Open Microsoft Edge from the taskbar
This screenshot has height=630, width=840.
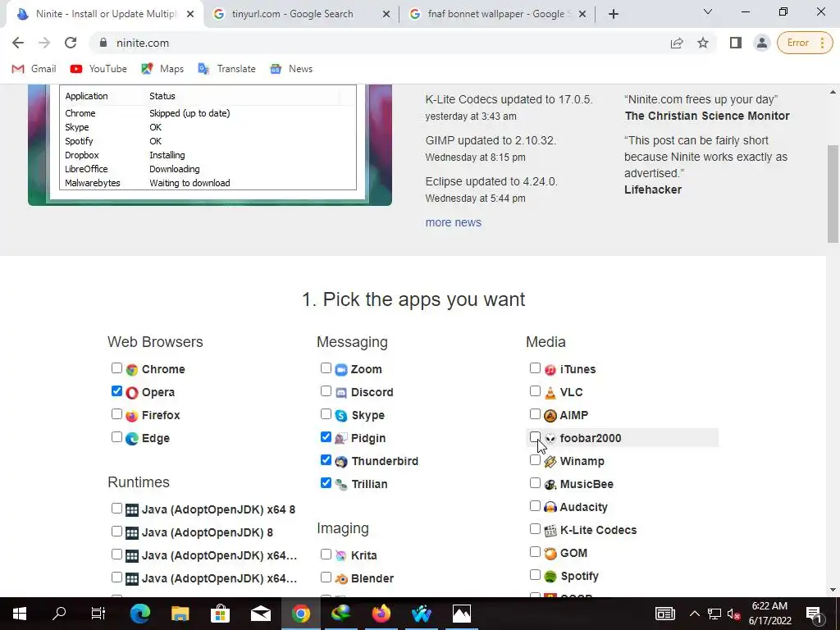coord(140,614)
